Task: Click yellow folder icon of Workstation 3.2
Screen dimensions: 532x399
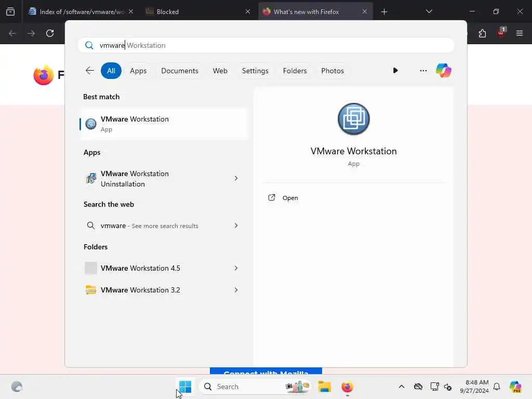Action: tap(90, 290)
